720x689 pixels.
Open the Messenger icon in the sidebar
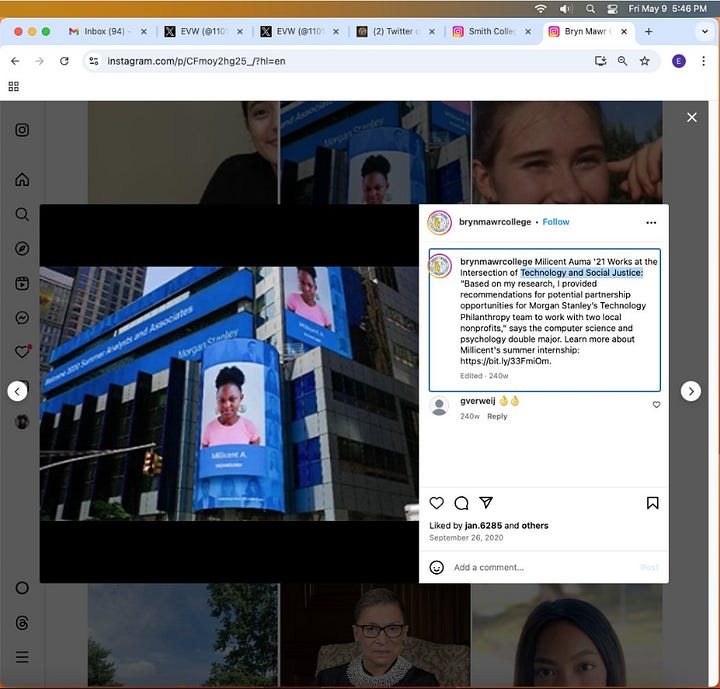[x=22, y=317]
